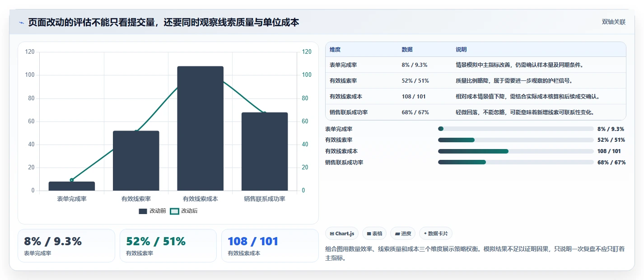Click the paragraph starting 组合图用数量效率
Image resolution: width=644 pixels, height=280 pixels.
pos(475,253)
